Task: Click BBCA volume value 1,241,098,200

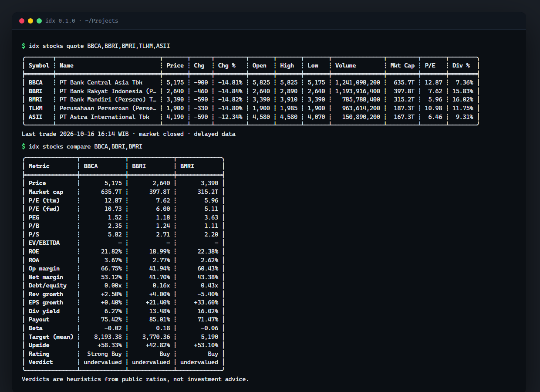Action: tap(358, 82)
